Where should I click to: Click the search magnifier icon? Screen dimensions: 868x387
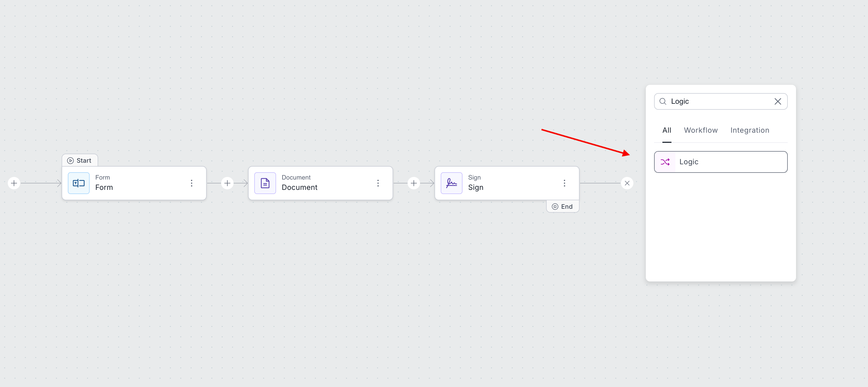[662, 101]
